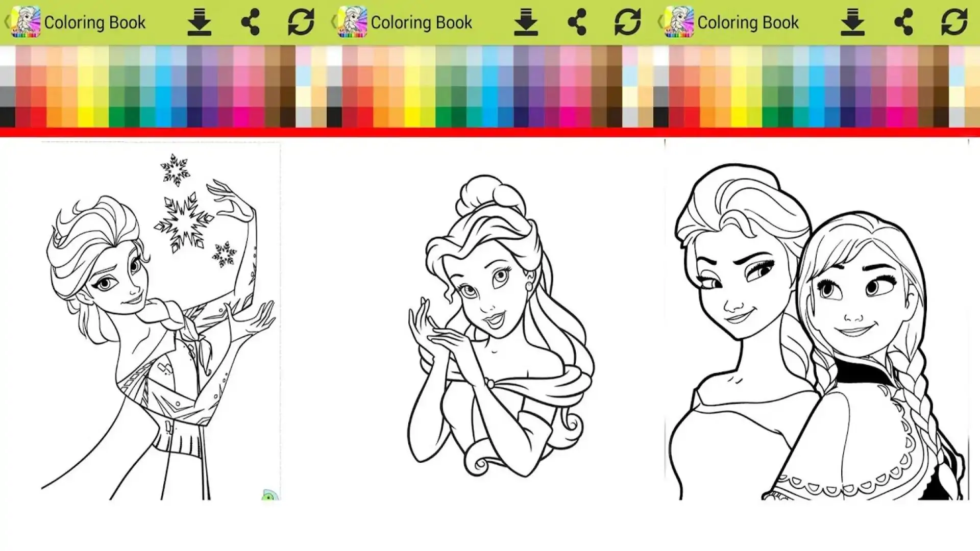The width and height of the screenshot is (980, 551).
Task: Choose the white swatch in the middle palette
Action: pos(334,56)
